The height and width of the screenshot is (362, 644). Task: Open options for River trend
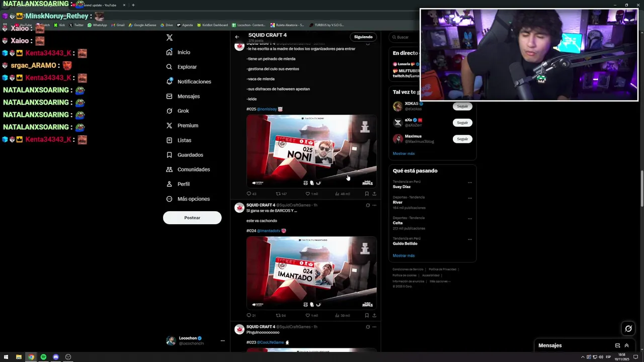[x=470, y=198]
